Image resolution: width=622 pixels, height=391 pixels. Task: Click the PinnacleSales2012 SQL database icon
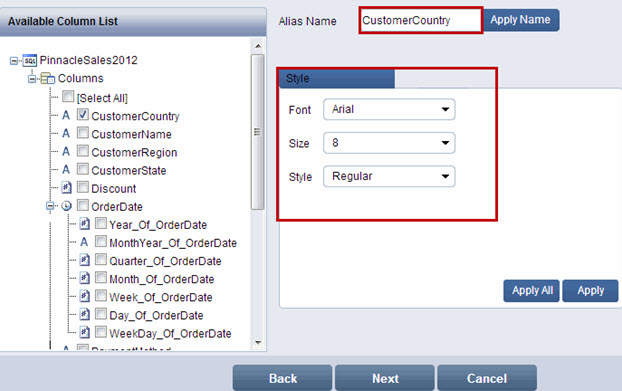pyautogui.click(x=30, y=60)
